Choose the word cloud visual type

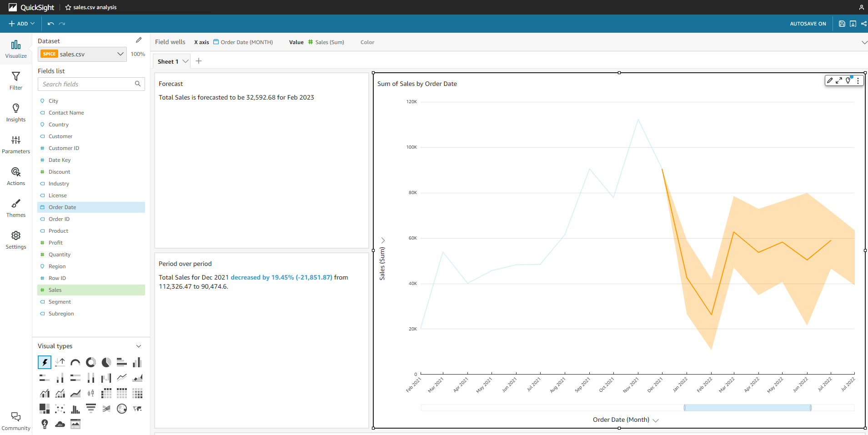(60, 424)
